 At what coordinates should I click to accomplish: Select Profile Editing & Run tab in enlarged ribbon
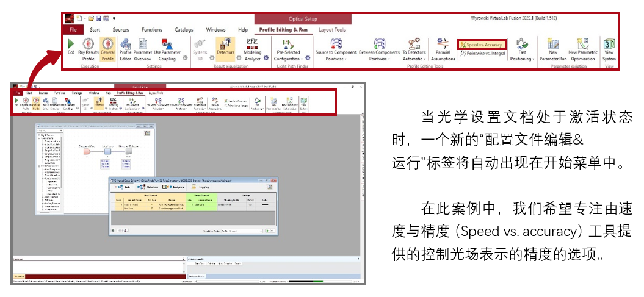[284, 29]
